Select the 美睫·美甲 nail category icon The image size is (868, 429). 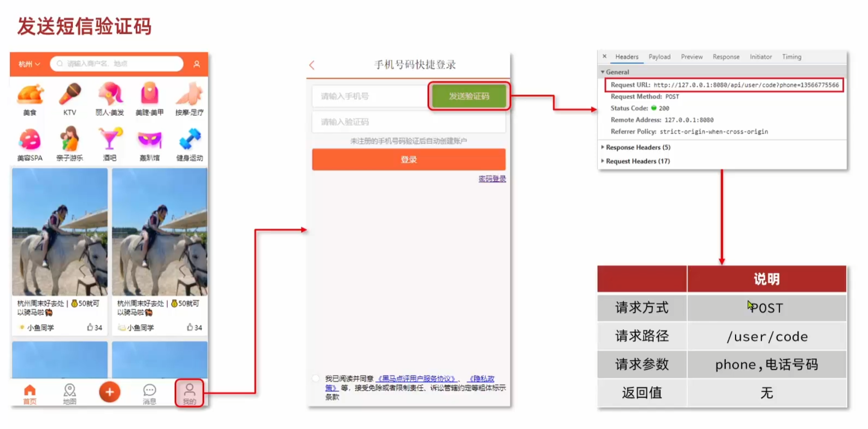pos(149,94)
